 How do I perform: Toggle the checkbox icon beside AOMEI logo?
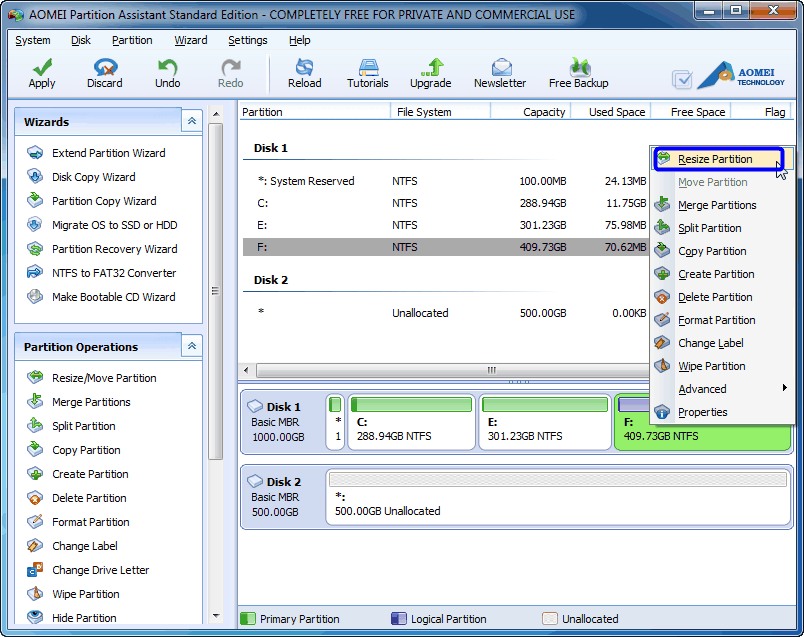tap(682, 79)
